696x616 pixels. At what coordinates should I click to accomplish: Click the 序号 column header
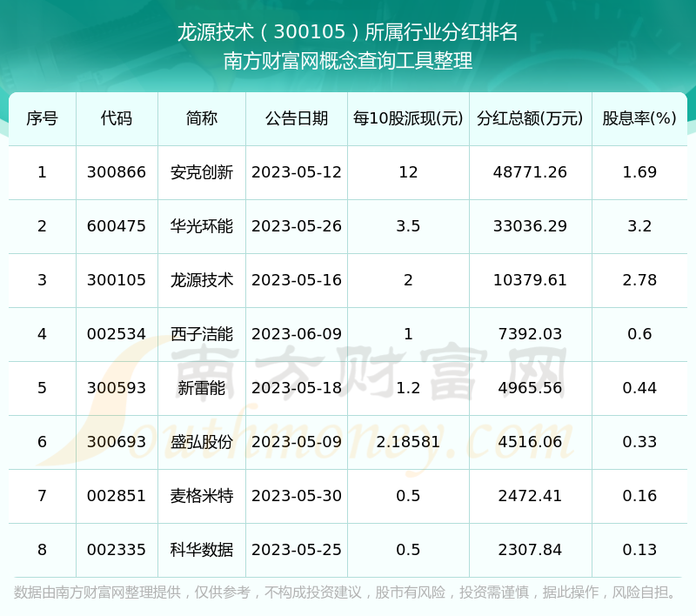(x=42, y=118)
